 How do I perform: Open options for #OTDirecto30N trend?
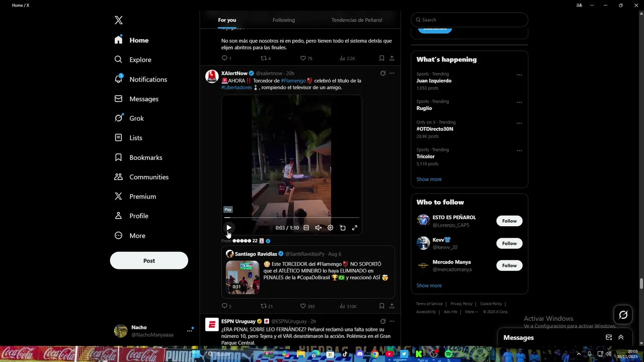[x=519, y=123]
